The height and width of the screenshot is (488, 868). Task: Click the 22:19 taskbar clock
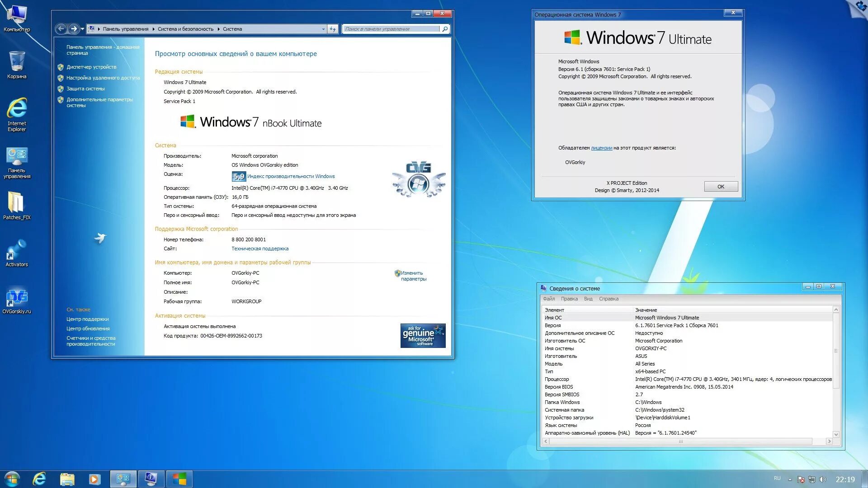point(845,479)
